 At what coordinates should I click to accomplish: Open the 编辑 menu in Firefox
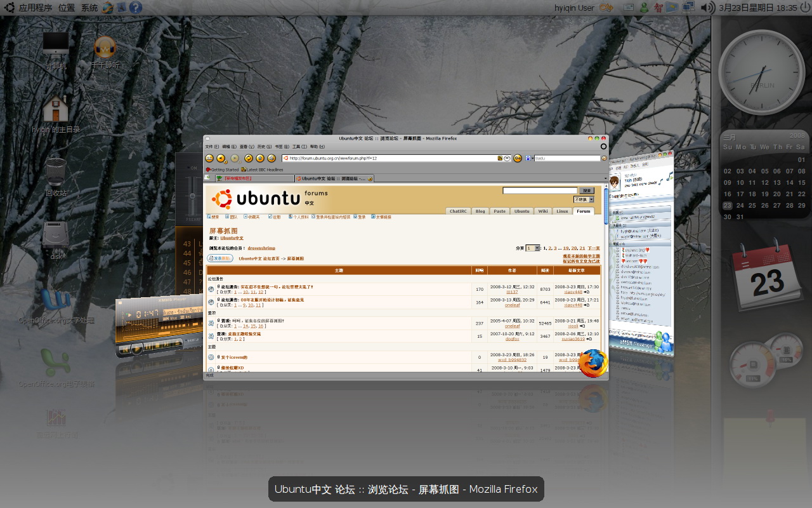229,147
